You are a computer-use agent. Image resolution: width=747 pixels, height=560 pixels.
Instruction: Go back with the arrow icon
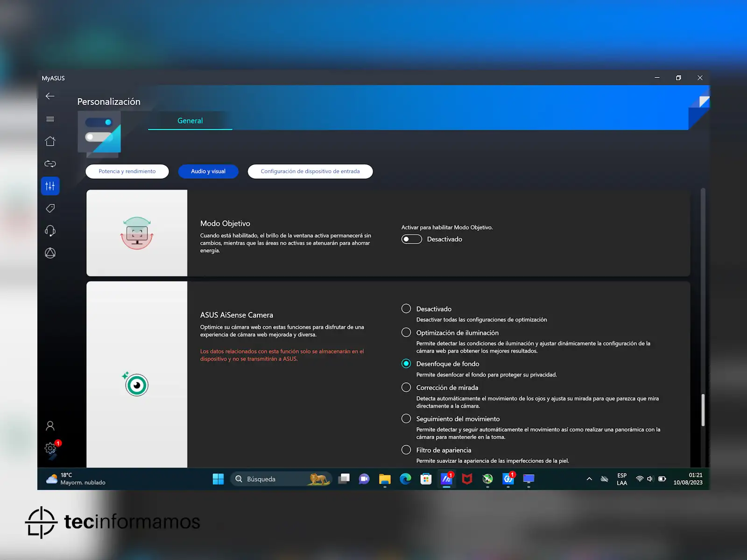point(50,96)
